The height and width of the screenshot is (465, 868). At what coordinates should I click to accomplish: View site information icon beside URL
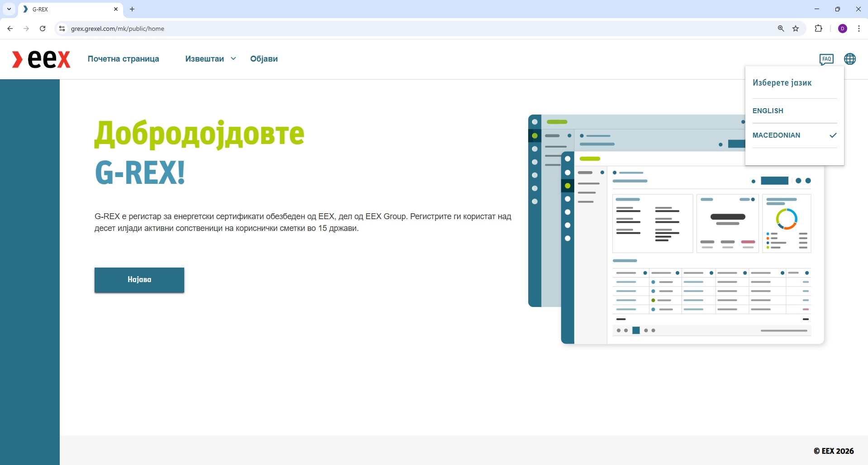point(62,29)
